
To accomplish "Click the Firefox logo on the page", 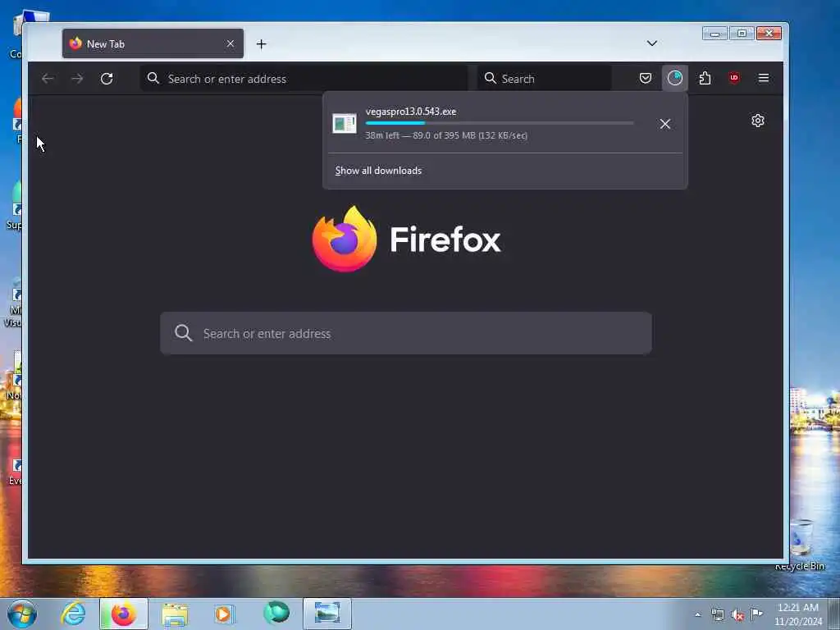I will pos(345,239).
